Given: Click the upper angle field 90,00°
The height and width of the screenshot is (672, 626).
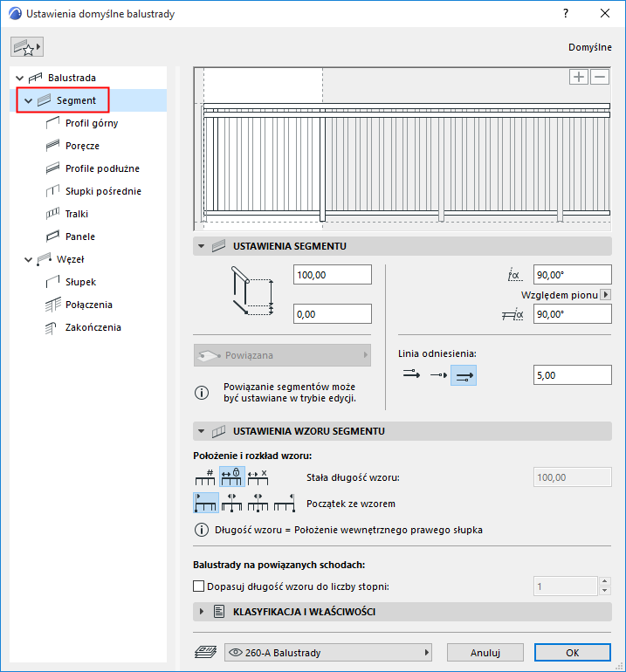Looking at the screenshot, I should [573, 275].
